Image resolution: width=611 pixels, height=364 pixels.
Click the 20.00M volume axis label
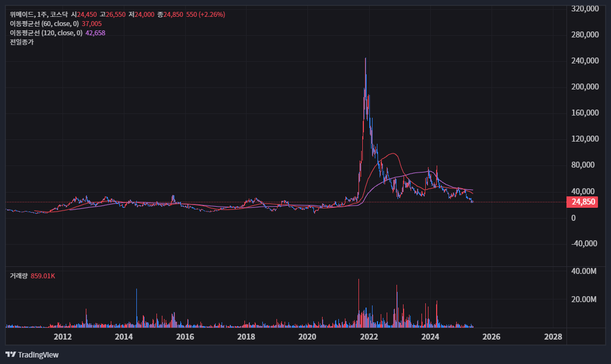[x=584, y=299]
